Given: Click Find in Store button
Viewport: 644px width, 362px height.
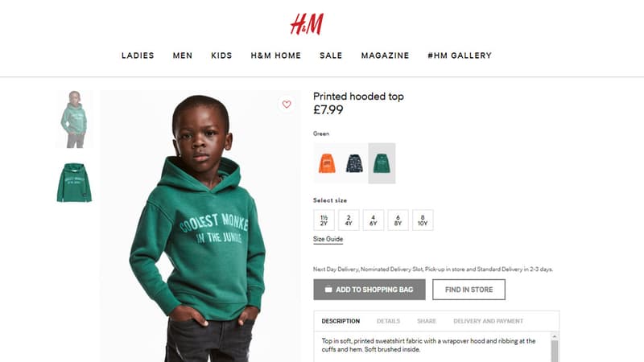Looking at the screenshot, I should point(469,290).
